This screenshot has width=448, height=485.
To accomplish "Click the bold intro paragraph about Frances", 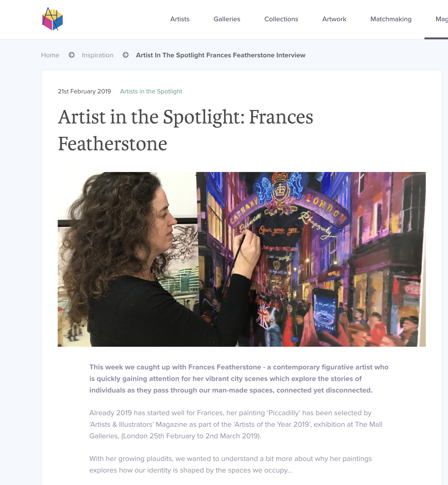I will 239,378.
